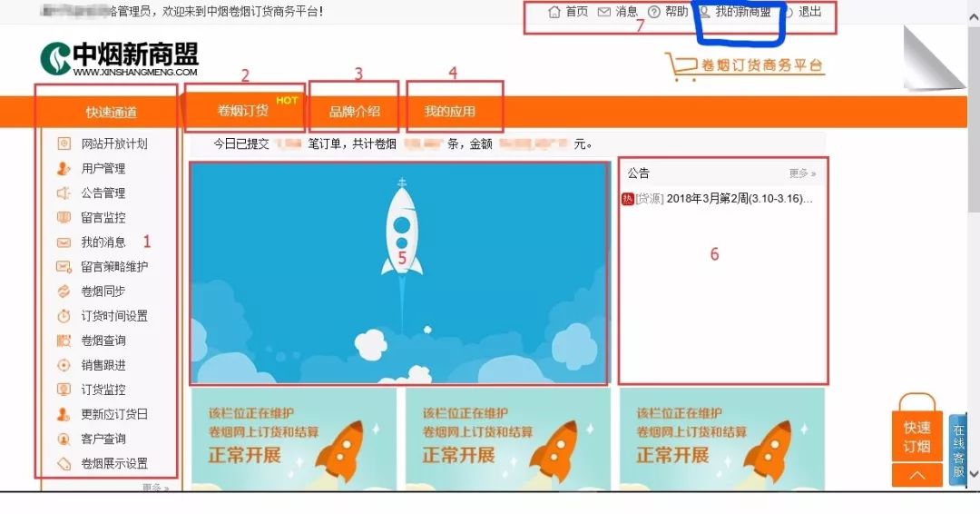The height and width of the screenshot is (514, 980).
Task: Click the 留言策略维护 icon
Action: [64, 267]
